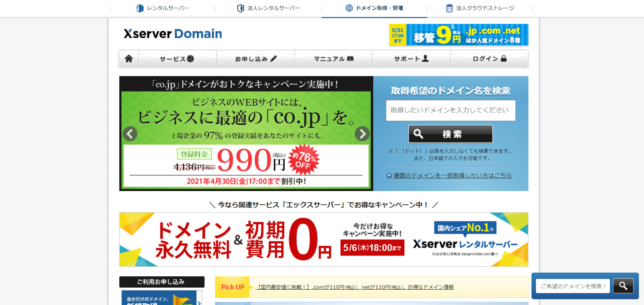Click the black 検索 search button
Image resolution: width=644 pixels, height=305 pixels.
(x=451, y=134)
